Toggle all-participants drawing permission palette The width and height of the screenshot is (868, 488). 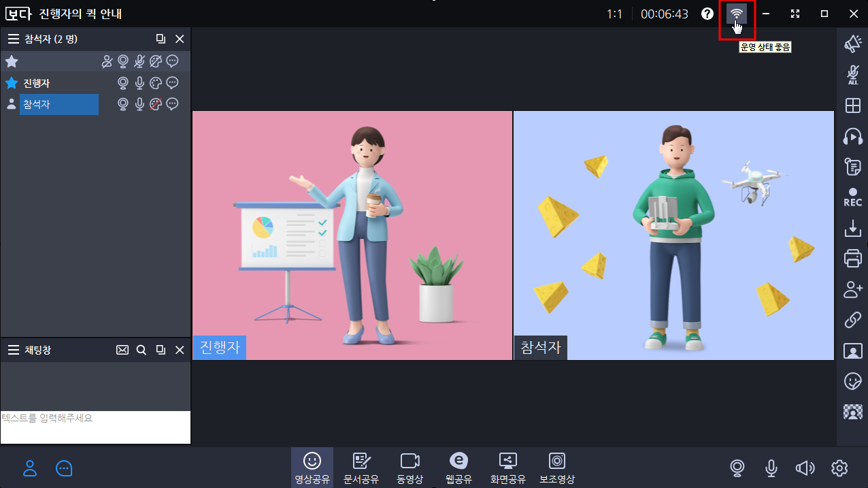(156, 61)
